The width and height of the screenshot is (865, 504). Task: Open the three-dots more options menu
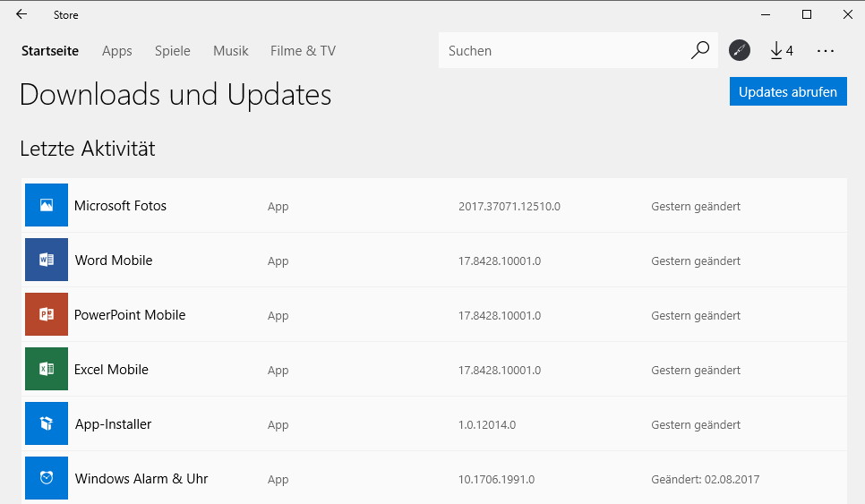point(826,51)
